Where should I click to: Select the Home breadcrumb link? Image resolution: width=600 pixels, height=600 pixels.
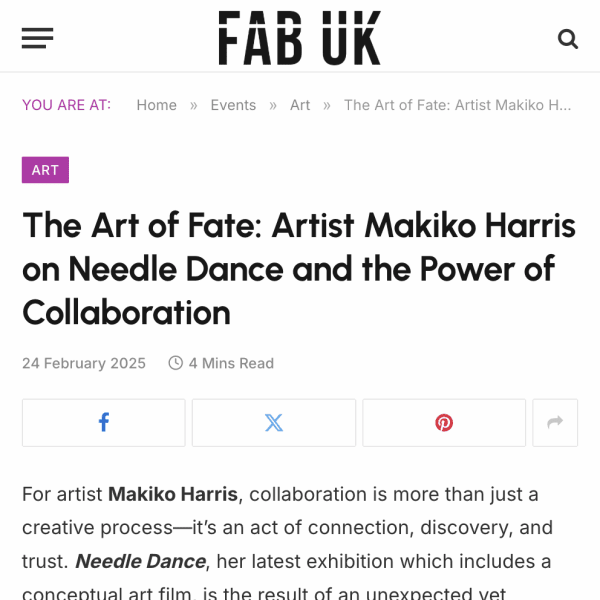pos(157,105)
